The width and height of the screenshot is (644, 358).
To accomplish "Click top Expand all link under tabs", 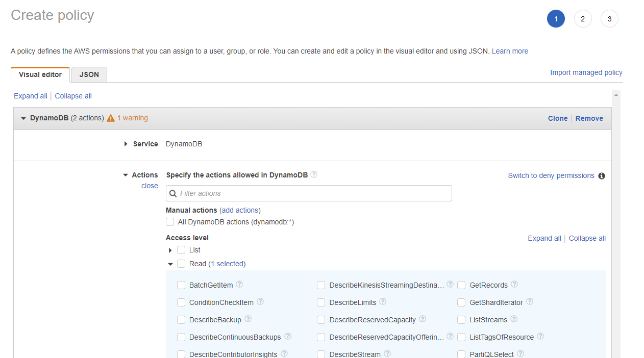I will point(31,96).
